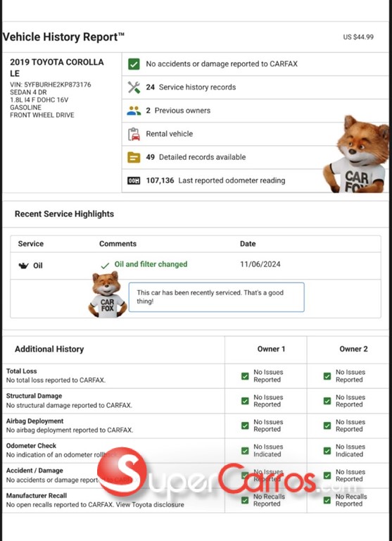Click the wrench service history icon
Screen dimensions: 392x541
[x=134, y=87]
